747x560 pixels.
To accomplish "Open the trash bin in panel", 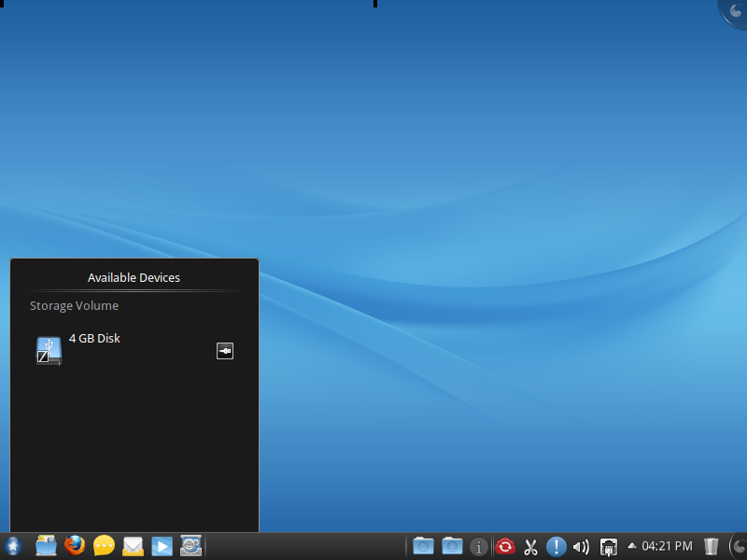I will (711, 546).
